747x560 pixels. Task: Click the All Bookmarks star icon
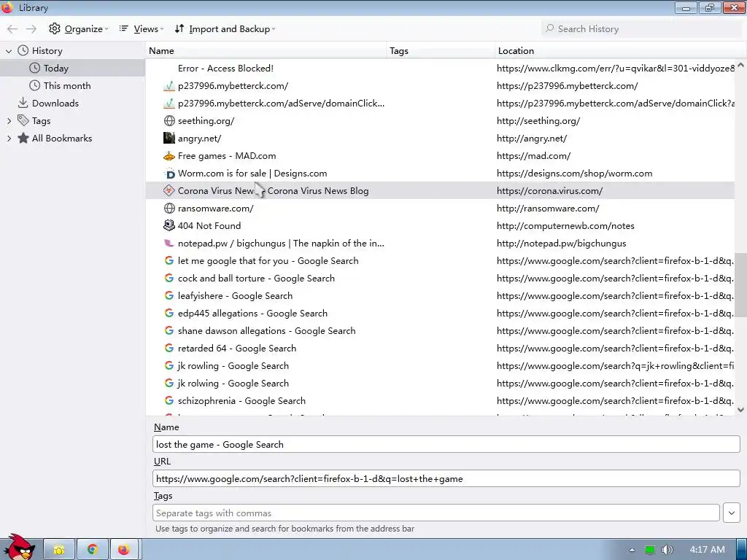pos(23,138)
